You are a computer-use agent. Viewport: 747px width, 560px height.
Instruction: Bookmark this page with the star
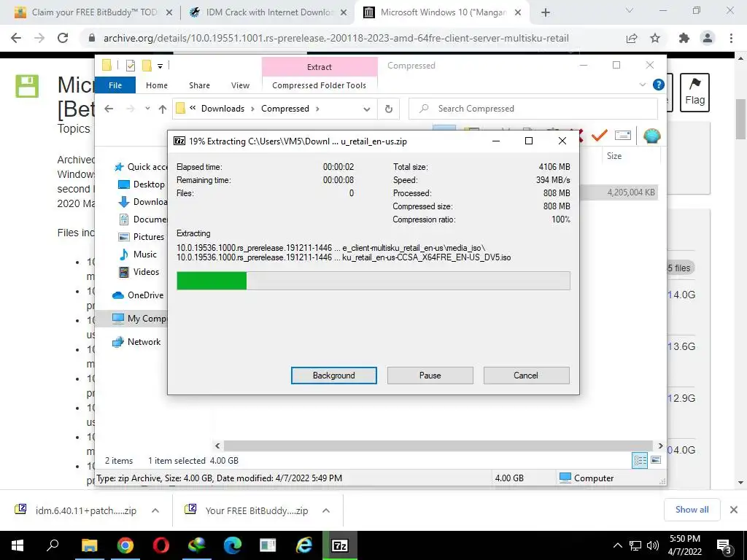pyautogui.click(x=655, y=38)
